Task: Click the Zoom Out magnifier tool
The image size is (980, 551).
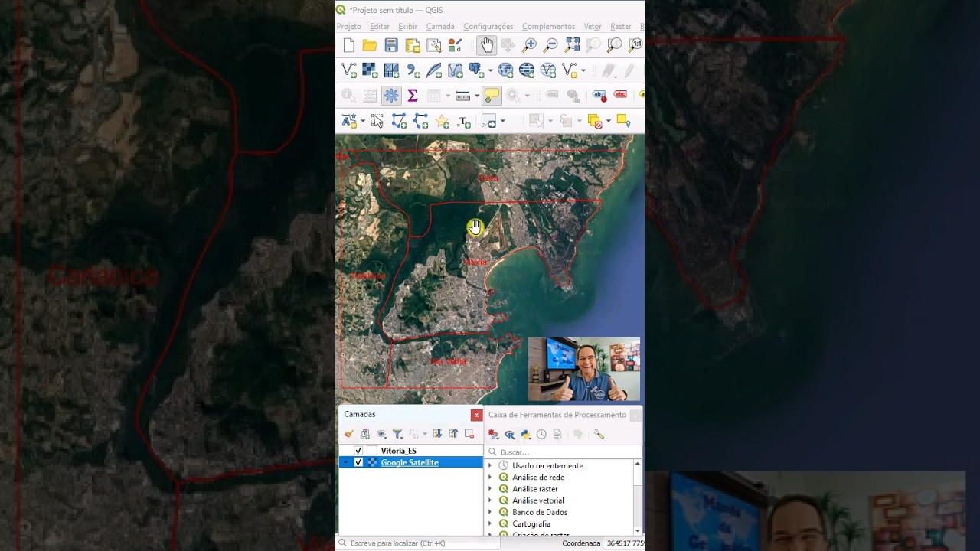Action: [550, 45]
